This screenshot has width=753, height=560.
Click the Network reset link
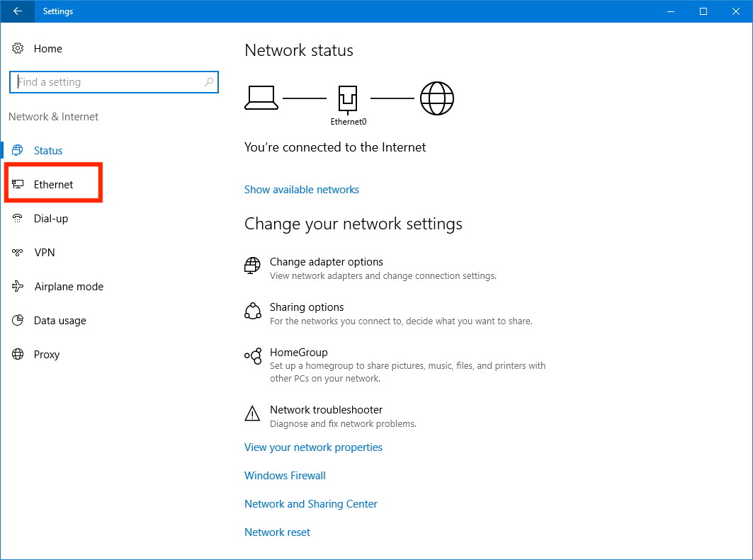click(x=277, y=532)
